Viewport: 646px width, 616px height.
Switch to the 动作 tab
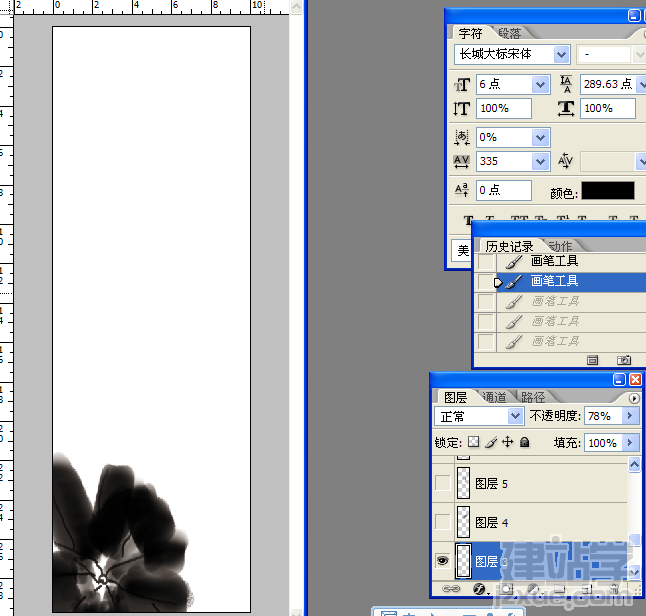click(x=561, y=246)
